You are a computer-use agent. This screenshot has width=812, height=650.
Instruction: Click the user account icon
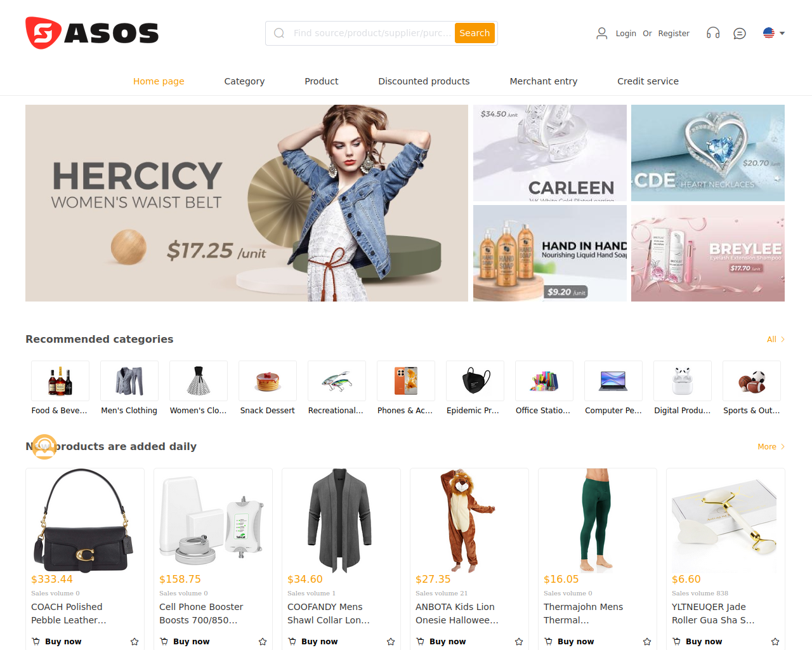click(602, 33)
